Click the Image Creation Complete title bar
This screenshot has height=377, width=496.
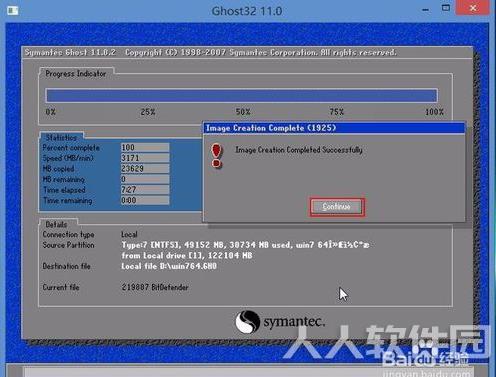pyautogui.click(x=334, y=128)
